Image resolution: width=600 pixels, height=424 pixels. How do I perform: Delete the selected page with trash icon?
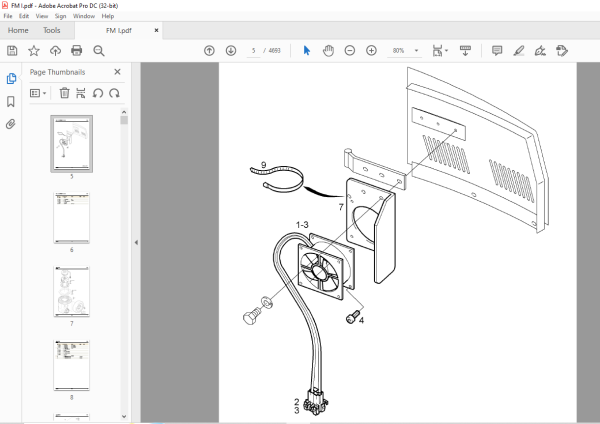coord(64,93)
